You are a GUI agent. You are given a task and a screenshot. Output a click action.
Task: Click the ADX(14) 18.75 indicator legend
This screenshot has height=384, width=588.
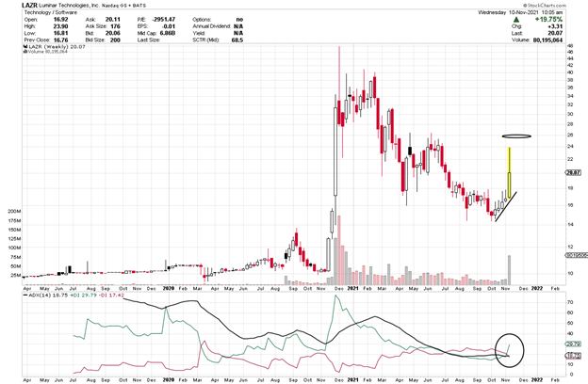[46, 296]
